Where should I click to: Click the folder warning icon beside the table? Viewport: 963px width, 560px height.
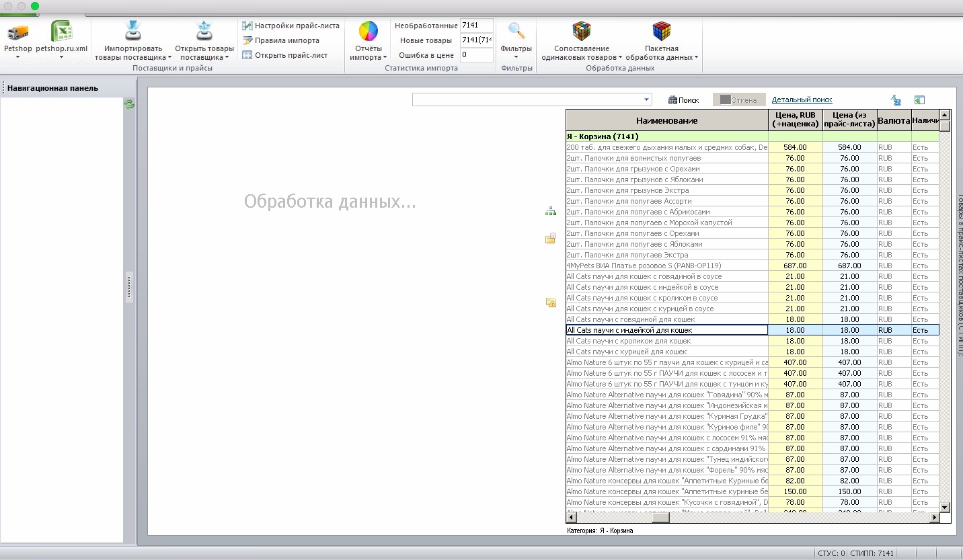click(x=551, y=303)
